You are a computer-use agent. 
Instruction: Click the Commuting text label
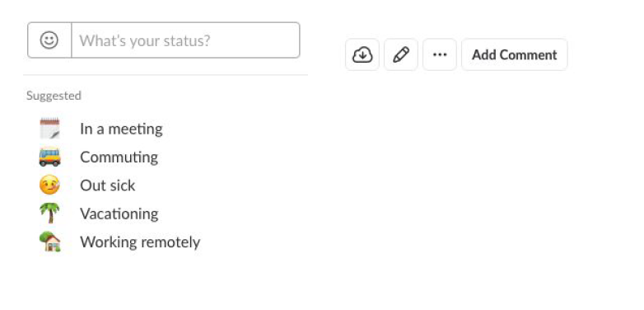coord(119,157)
